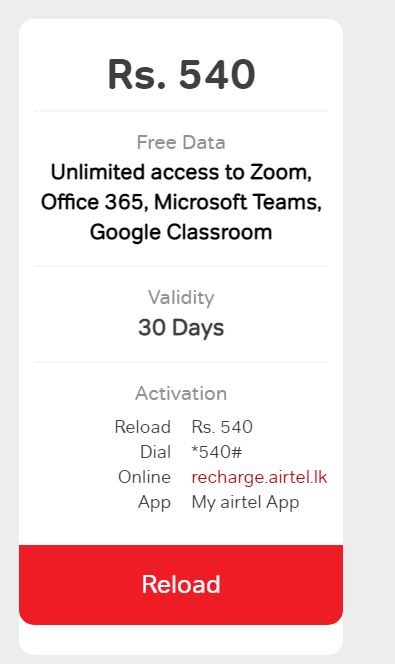This screenshot has width=395, height=664.
Task: Click the divider line below the price
Action: pyautogui.click(x=181, y=111)
